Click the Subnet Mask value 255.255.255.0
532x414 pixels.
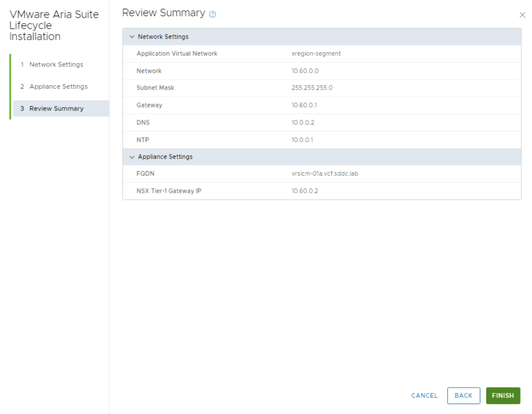(312, 88)
